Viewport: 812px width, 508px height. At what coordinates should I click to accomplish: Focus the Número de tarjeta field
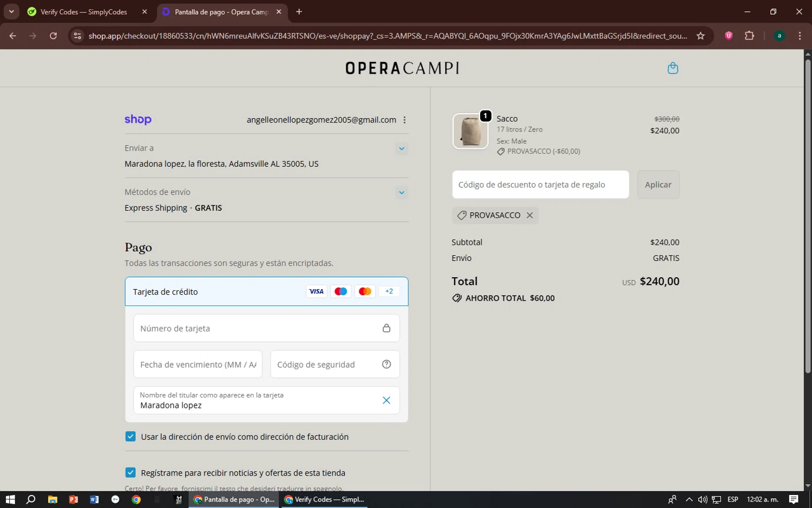point(266,328)
